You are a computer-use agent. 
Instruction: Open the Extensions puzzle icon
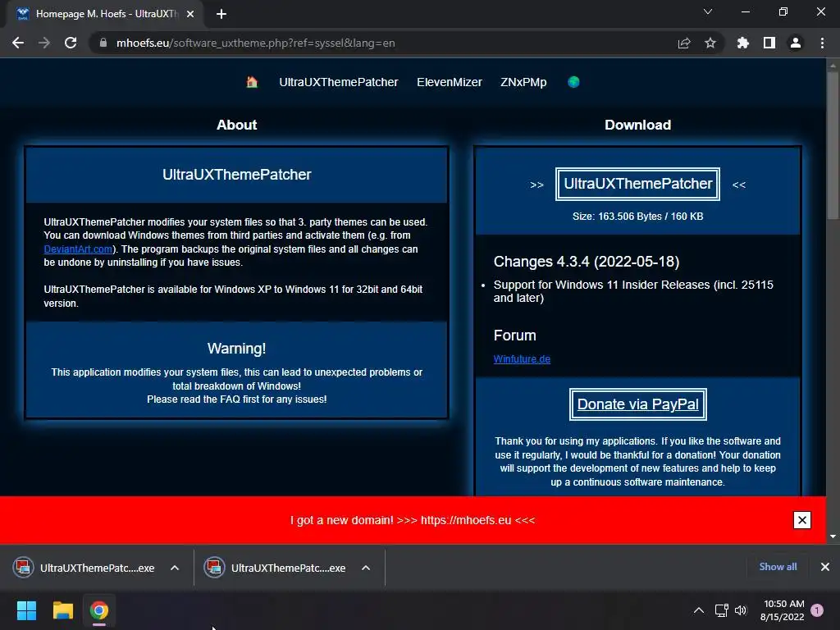point(743,43)
